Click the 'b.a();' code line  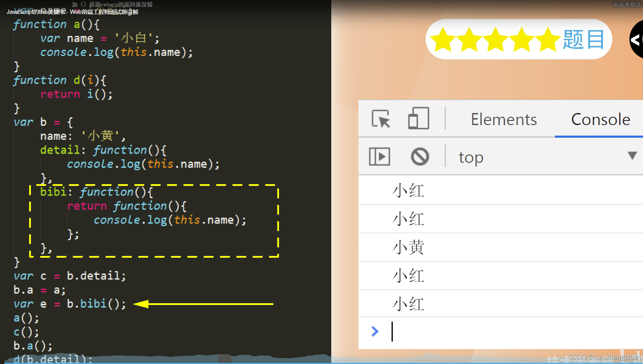pyautogui.click(x=33, y=346)
